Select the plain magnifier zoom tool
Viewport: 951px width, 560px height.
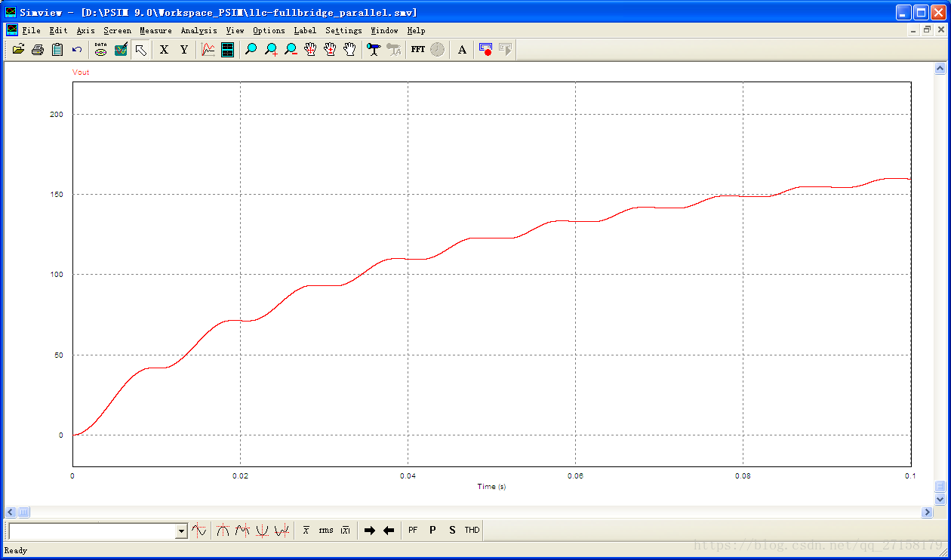pos(251,50)
